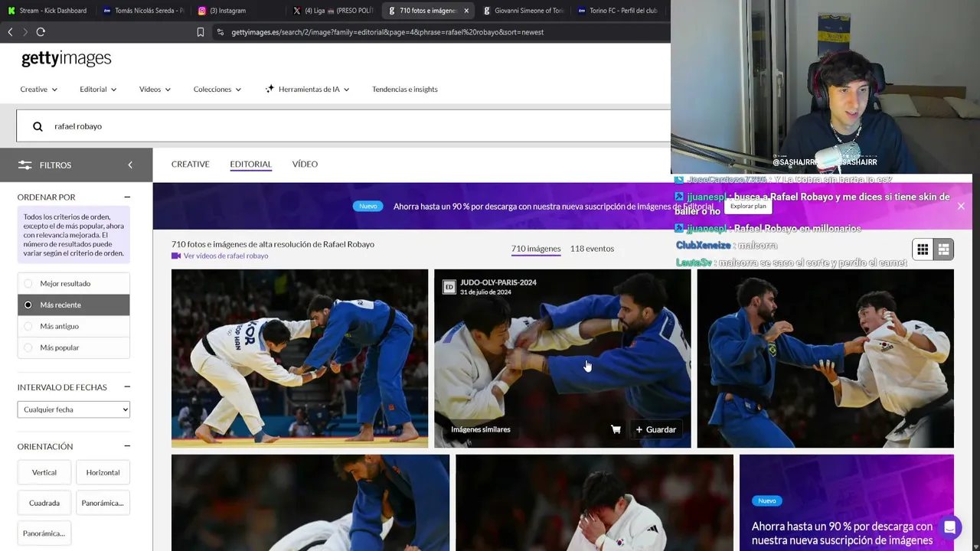Click the X favicon on the Liga tab
The image size is (980, 551).
point(297,11)
